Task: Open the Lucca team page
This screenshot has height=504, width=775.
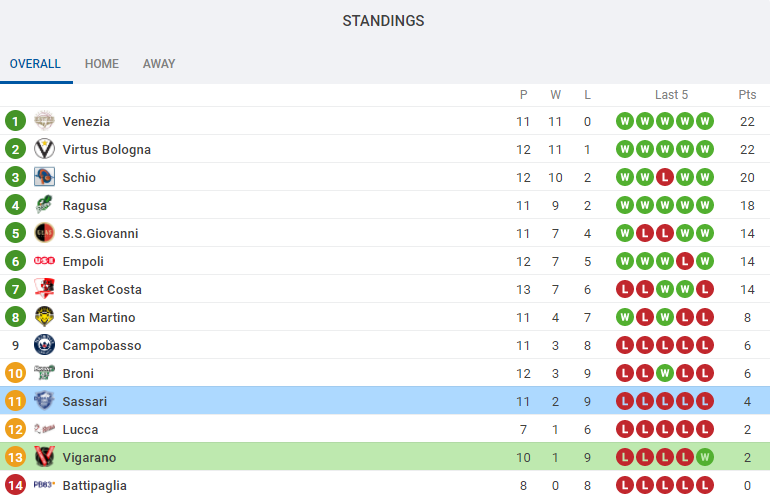Action: (80, 429)
